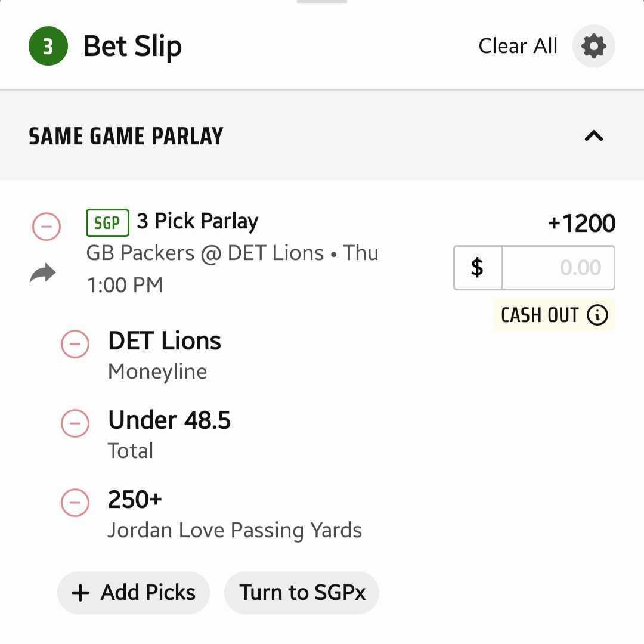
Task: Remove Jordan Love 250+ Passing Yards pick
Action: pos(75,503)
